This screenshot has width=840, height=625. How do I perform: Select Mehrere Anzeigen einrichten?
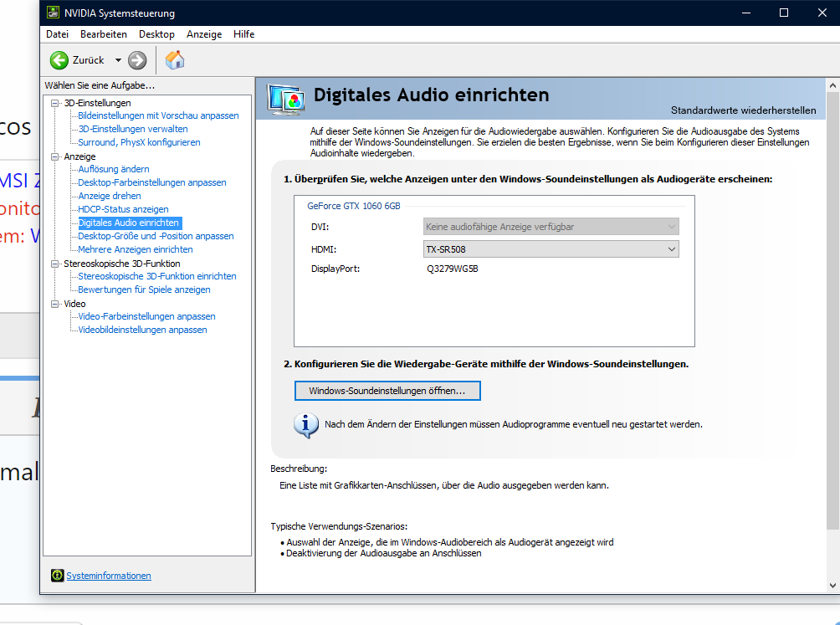click(136, 249)
